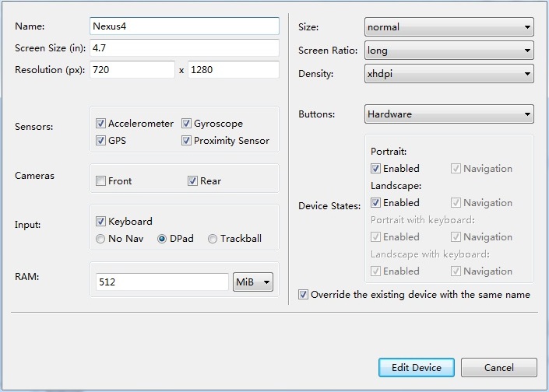Open the Screen Ratio dropdown showing long

click(449, 51)
